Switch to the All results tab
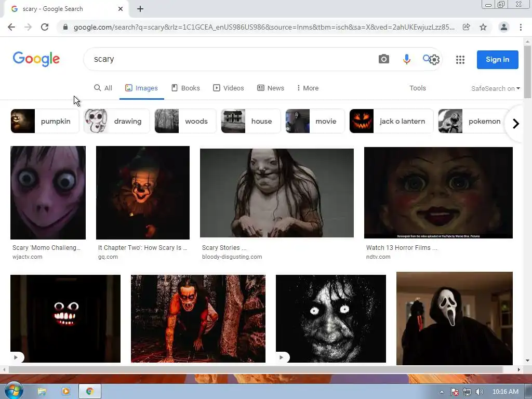This screenshot has height=399, width=532. (103, 88)
